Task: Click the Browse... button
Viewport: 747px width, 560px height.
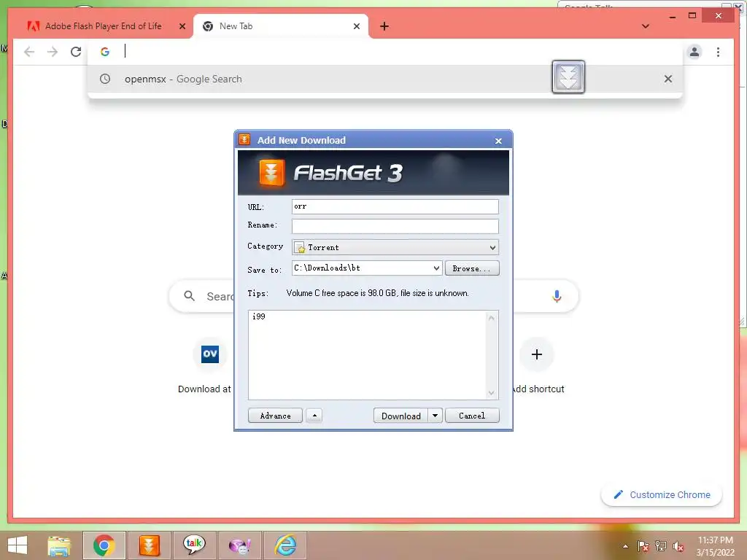Action: pyautogui.click(x=472, y=268)
